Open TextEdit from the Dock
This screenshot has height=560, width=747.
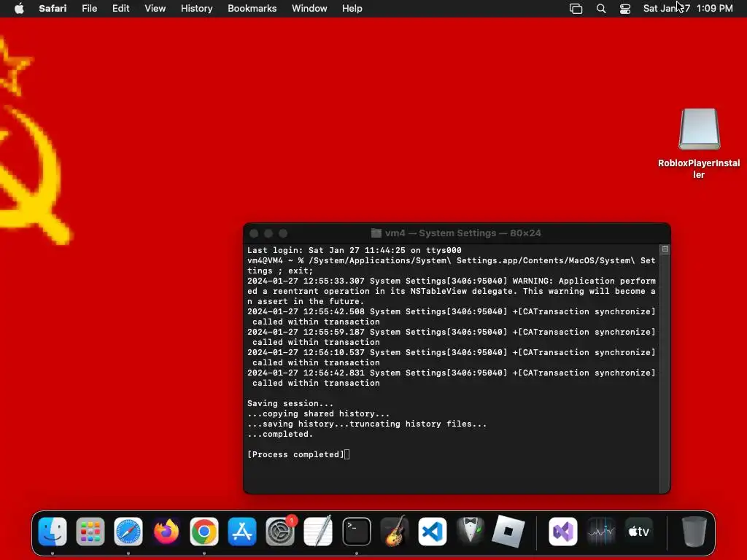coord(318,532)
